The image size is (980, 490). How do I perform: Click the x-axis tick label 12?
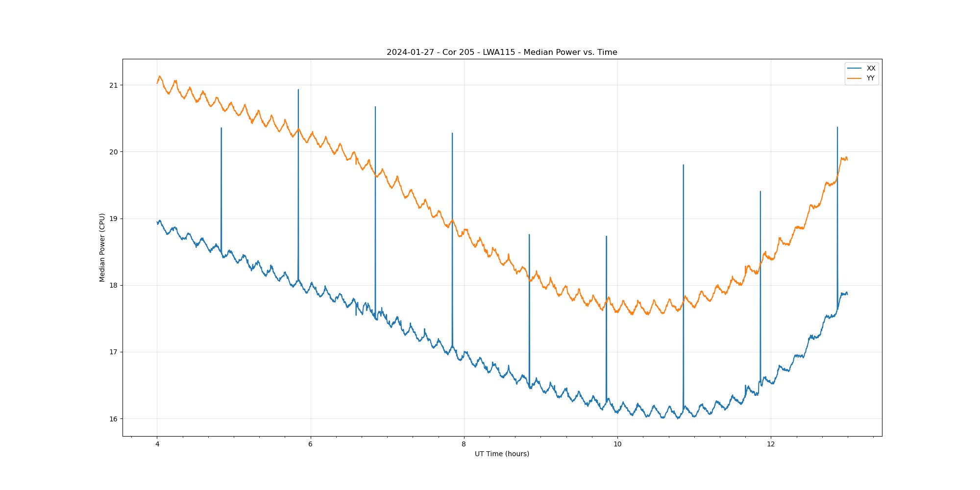pos(771,444)
